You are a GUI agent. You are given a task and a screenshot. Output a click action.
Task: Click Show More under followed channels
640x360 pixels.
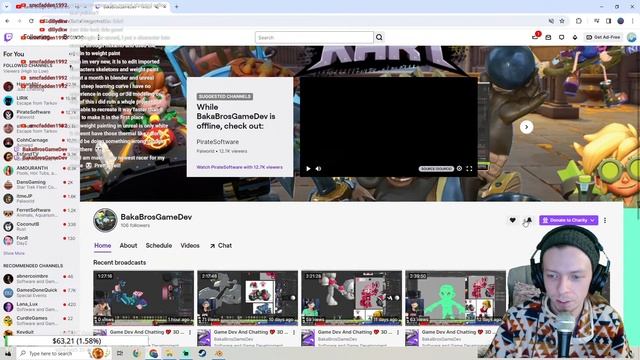(14, 253)
